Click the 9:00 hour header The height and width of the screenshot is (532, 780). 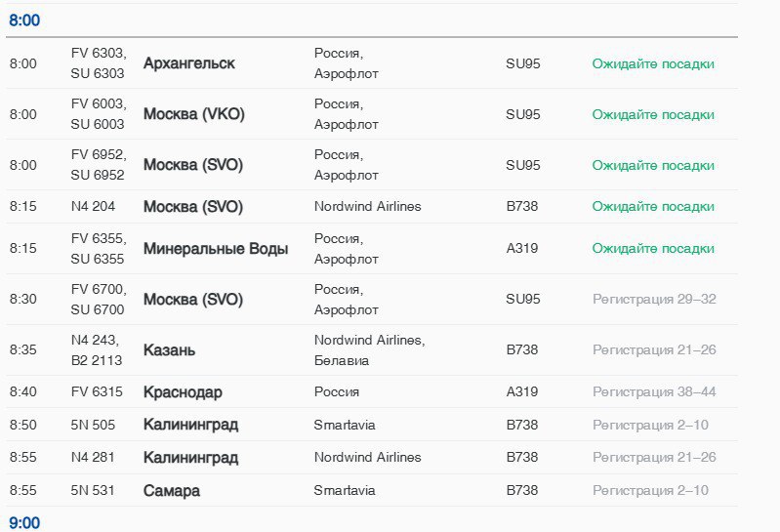pos(24,523)
